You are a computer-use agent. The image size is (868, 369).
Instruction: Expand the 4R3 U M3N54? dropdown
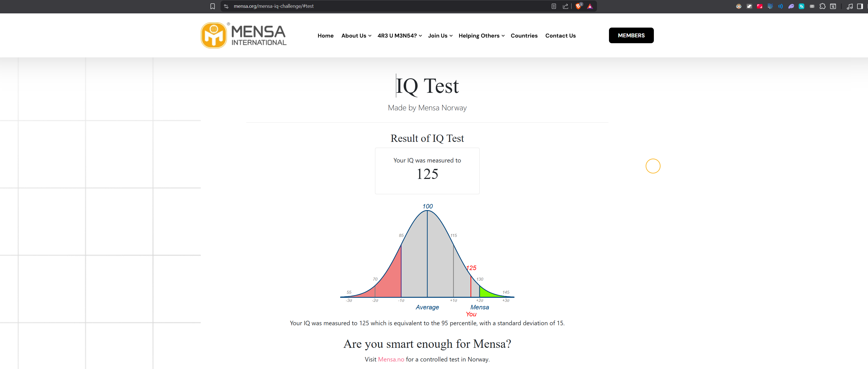tap(399, 36)
